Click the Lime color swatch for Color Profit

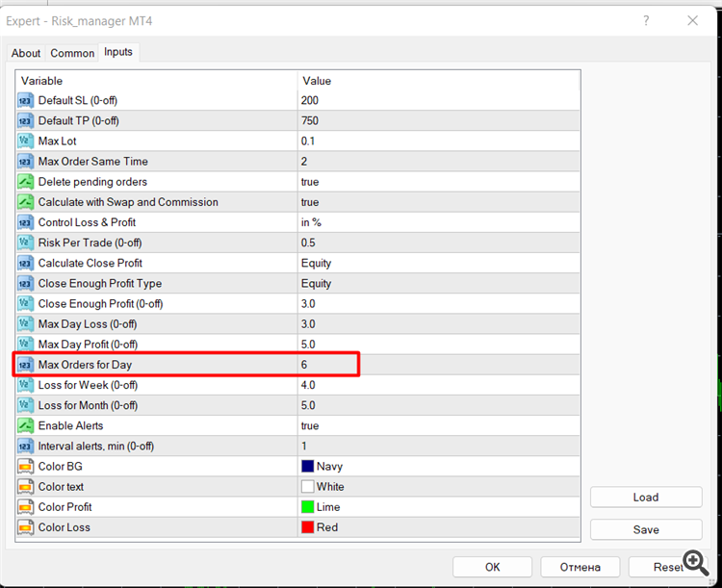point(308,506)
